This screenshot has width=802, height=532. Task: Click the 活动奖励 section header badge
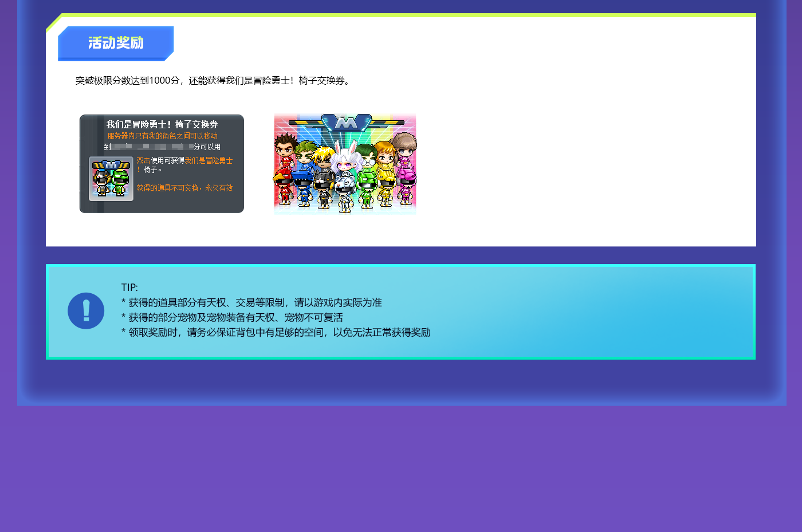pyautogui.click(x=116, y=43)
